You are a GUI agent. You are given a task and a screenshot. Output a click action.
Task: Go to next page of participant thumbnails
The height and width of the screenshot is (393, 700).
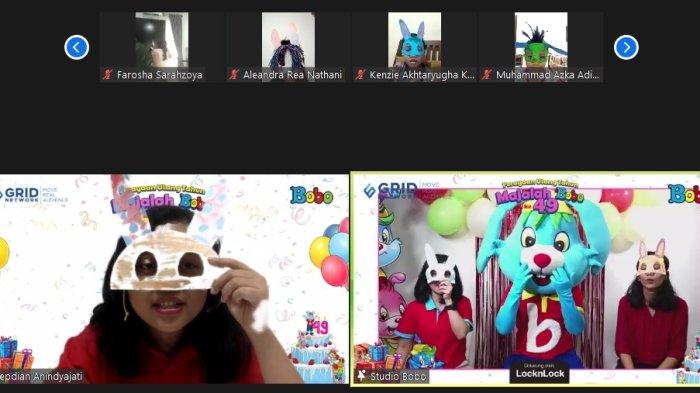[626, 47]
